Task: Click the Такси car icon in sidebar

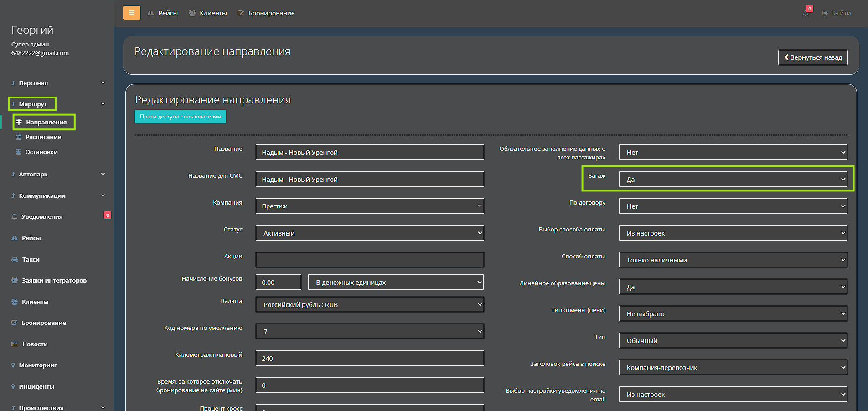Action: [x=15, y=259]
